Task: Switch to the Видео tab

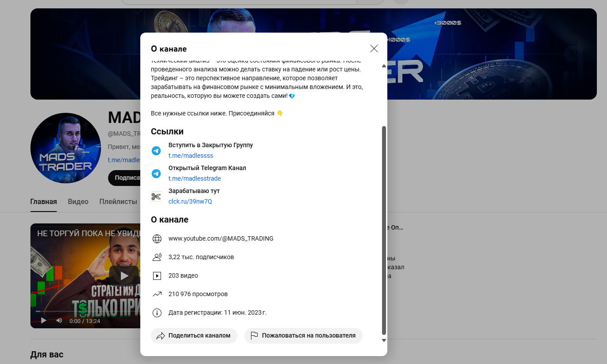Action: [x=78, y=202]
